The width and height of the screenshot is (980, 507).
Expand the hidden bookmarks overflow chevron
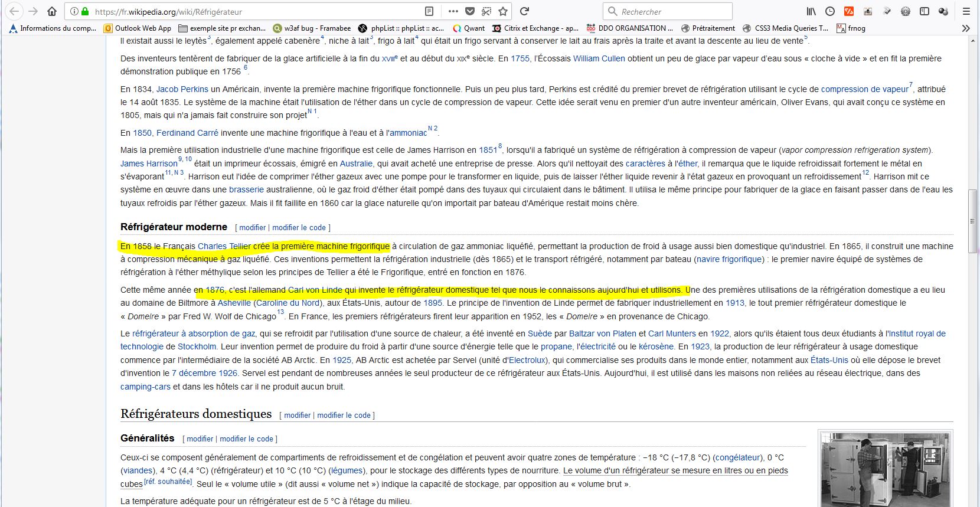click(x=966, y=28)
